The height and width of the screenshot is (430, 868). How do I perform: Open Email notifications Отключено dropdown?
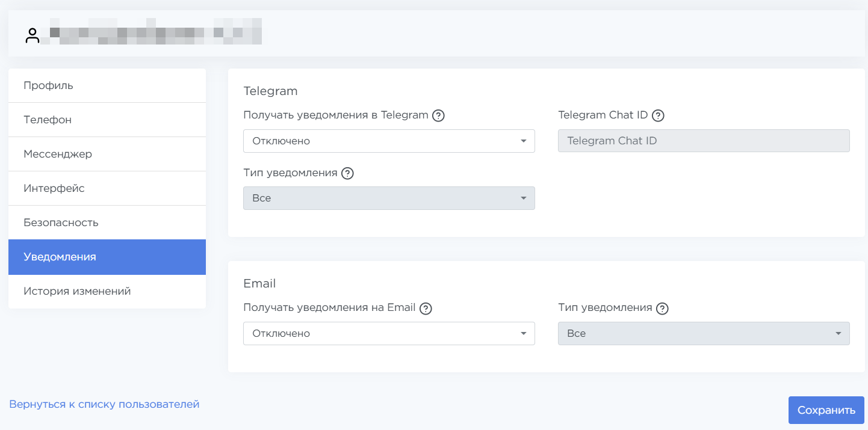click(x=389, y=334)
